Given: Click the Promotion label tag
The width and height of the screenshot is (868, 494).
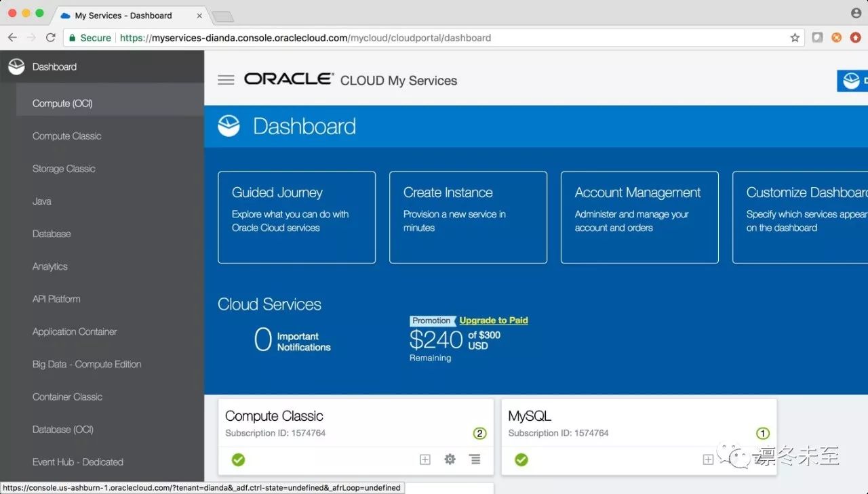Looking at the screenshot, I should 431,321.
